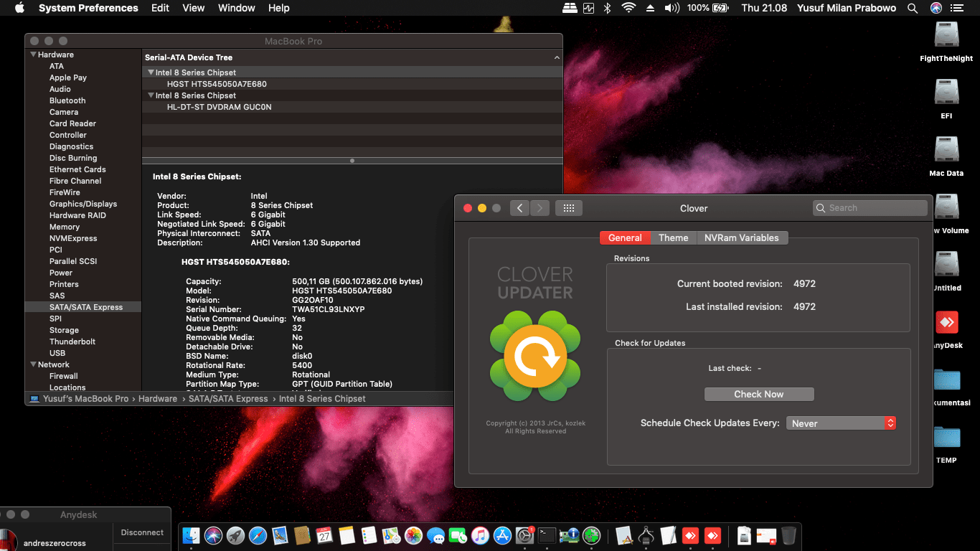Image resolution: width=980 pixels, height=551 pixels.
Task: Open Safari compass icon in dock
Action: pos(258,535)
